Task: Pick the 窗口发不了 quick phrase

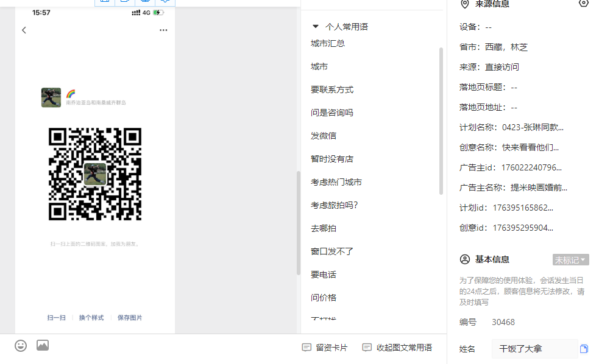Action: [332, 251]
